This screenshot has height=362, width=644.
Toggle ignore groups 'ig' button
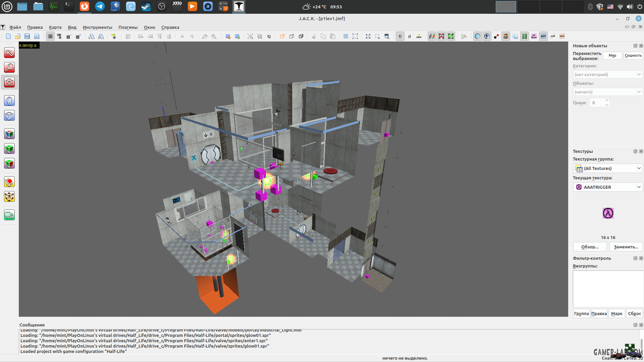pyautogui.click(x=269, y=36)
